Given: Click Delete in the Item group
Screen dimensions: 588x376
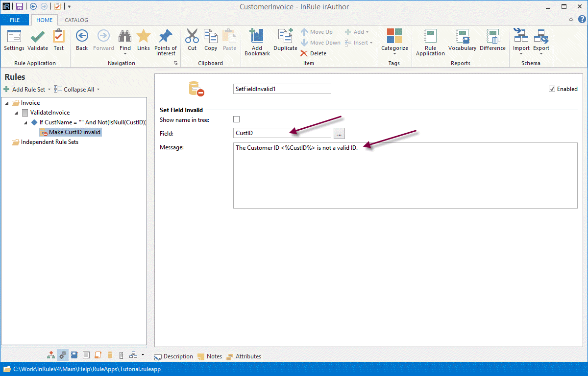Looking at the screenshot, I should (x=314, y=53).
